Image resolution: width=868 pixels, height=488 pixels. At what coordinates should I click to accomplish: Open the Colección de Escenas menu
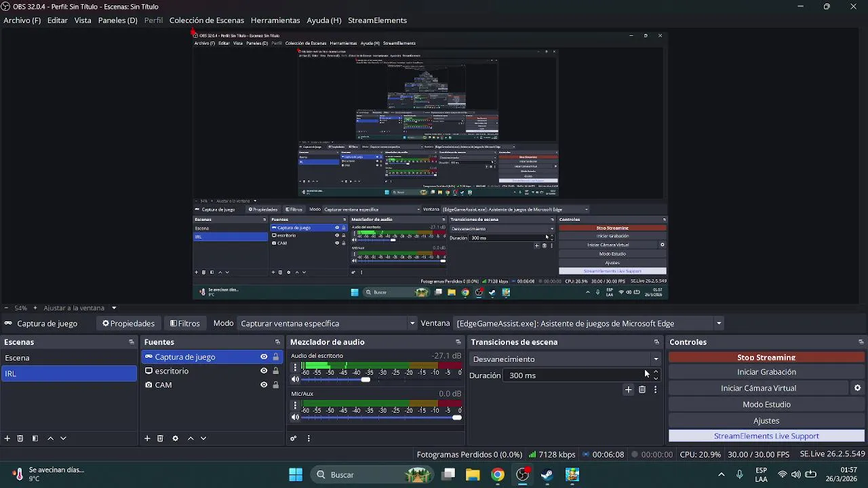[x=207, y=20]
